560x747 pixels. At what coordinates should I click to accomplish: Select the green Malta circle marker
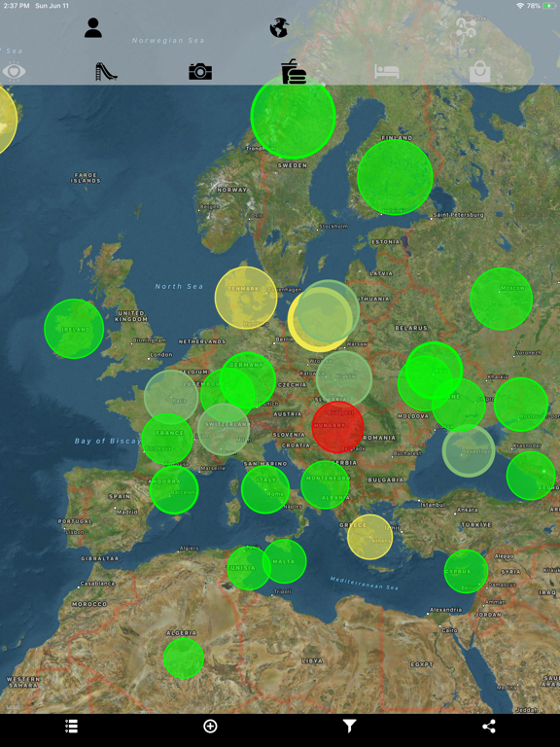[284, 561]
